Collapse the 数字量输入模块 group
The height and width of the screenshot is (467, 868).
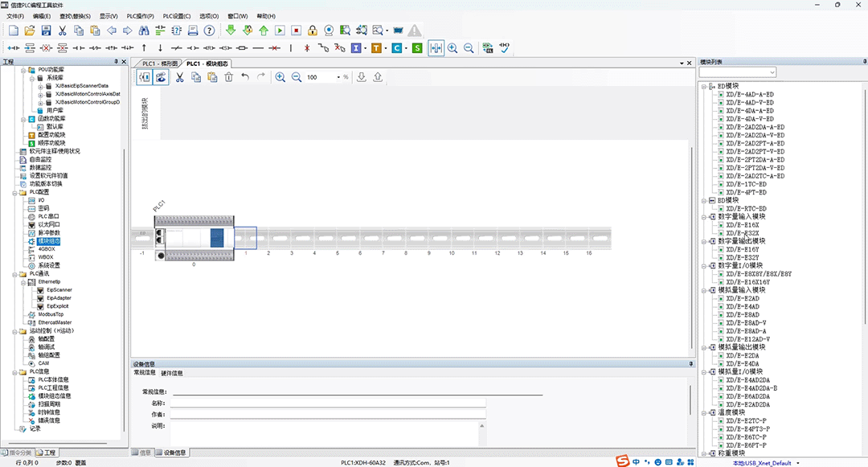[704, 217]
